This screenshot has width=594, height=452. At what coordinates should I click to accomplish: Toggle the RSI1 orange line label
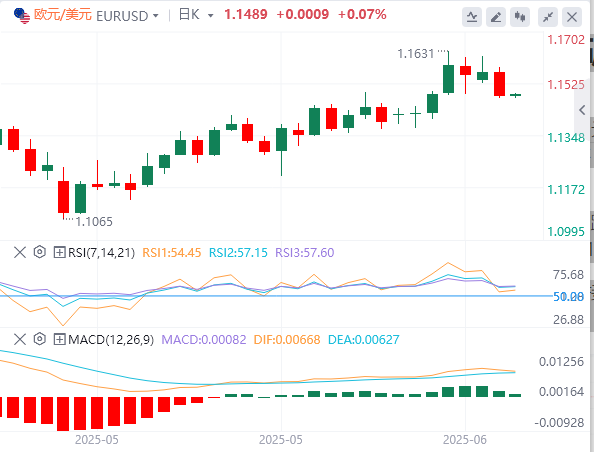pos(172,253)
